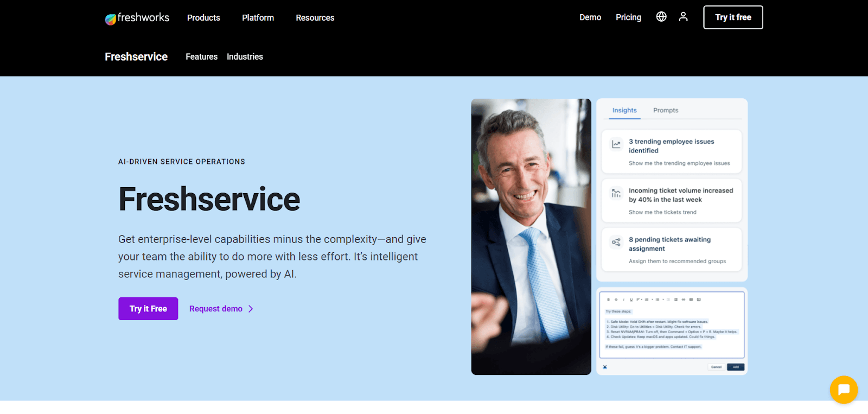Click the Bold icon in editor
This screenshot has height=414, width=868.
[x=609, y=300]
